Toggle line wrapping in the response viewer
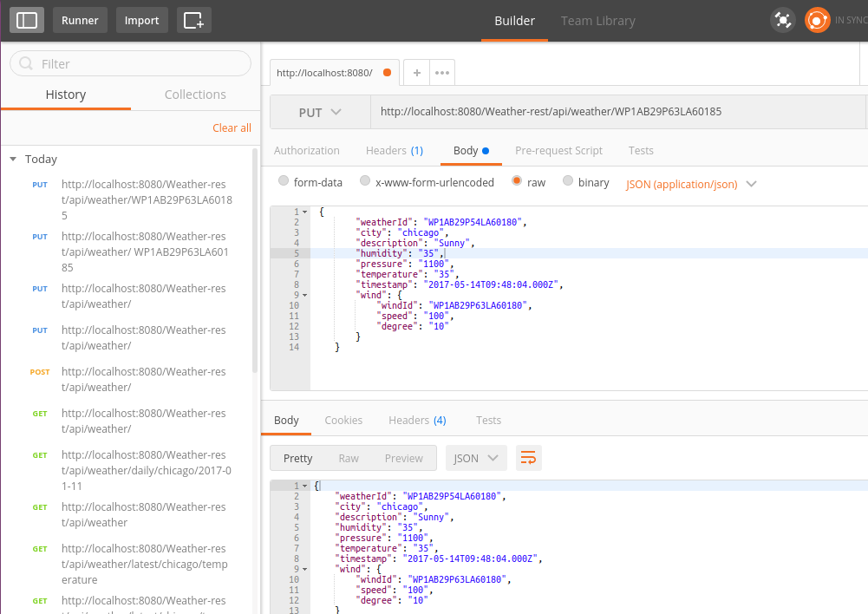The width and height of the screenshot is (868, 614). (x=528, y=457)
